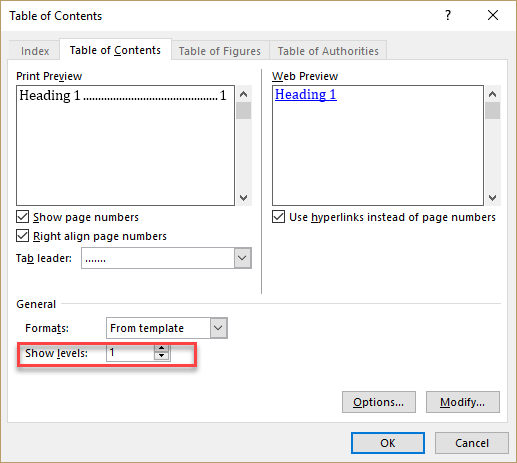Click the Web Preview scrollbar thumb
This screenshot has height=463, width=517.
492,110
